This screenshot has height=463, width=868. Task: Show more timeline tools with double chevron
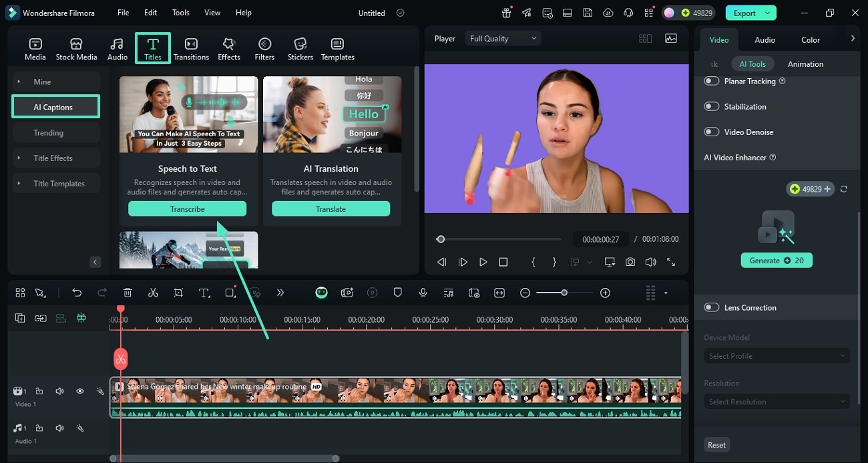[280, 293]
